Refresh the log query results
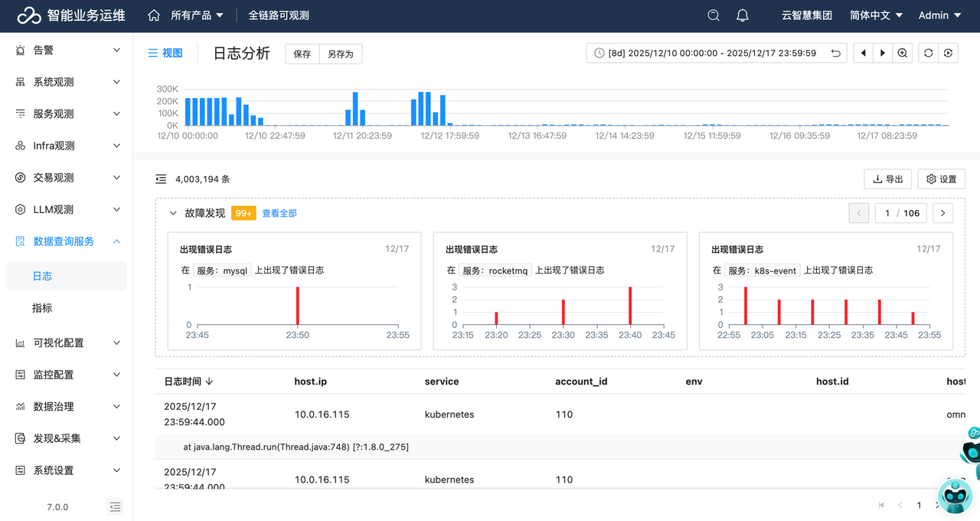The width and height of the screenshot is (980, 521). (928, 53)
